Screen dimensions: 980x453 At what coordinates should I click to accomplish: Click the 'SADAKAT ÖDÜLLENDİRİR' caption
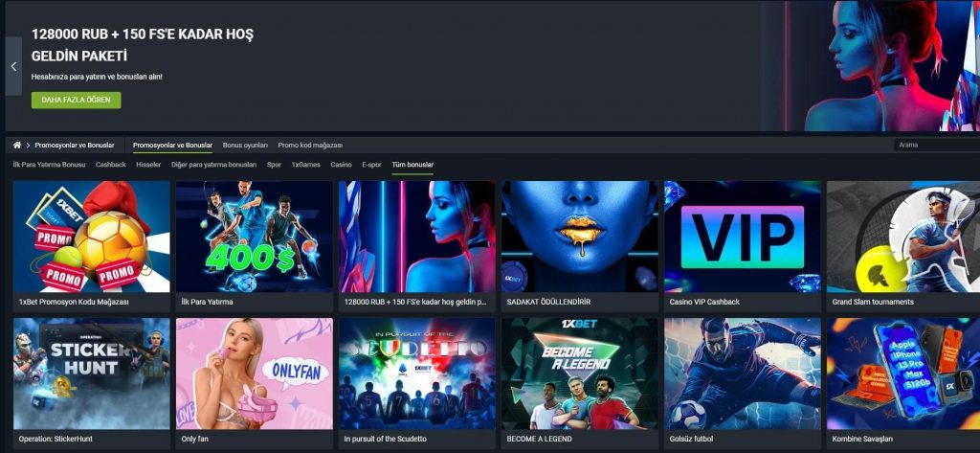point(548,303)
